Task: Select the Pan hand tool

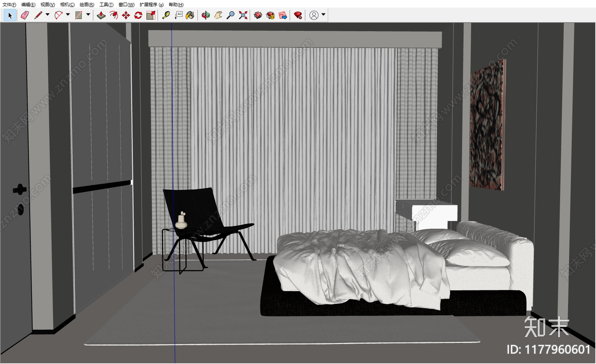Action: (x=218, y=15)
